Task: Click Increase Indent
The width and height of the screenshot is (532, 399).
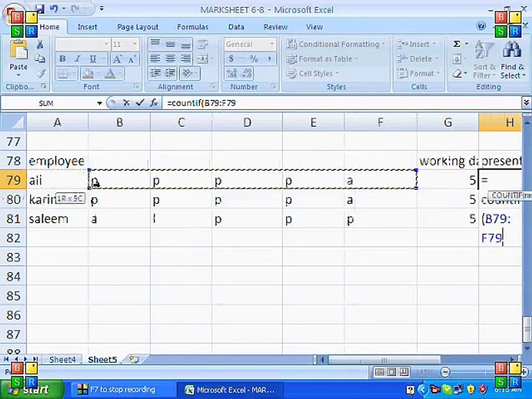Action: (170, 73)
